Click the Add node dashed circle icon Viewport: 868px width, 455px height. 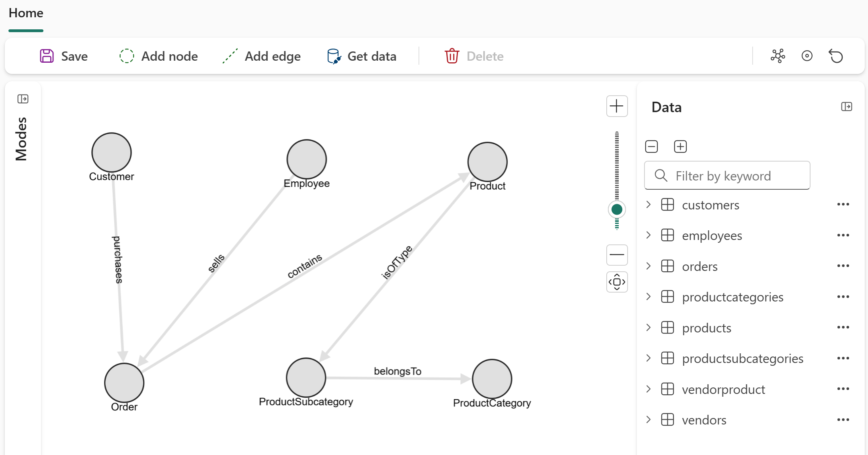tap(127, 56)
